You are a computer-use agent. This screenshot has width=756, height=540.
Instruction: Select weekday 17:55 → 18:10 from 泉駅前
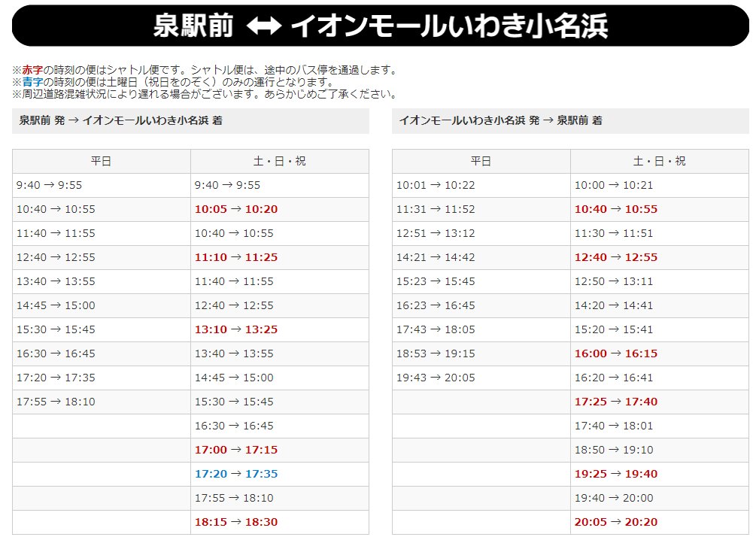coord(56,402)
